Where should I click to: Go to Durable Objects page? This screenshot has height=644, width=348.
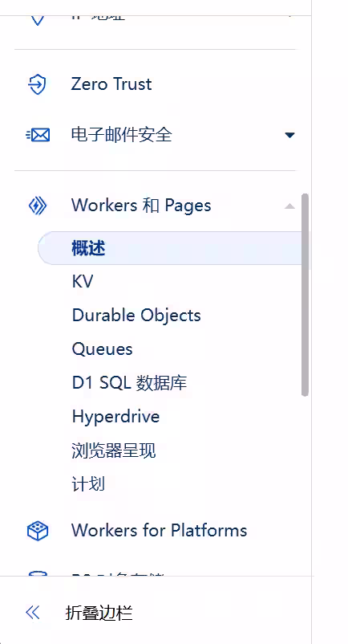tap(136, 316)
